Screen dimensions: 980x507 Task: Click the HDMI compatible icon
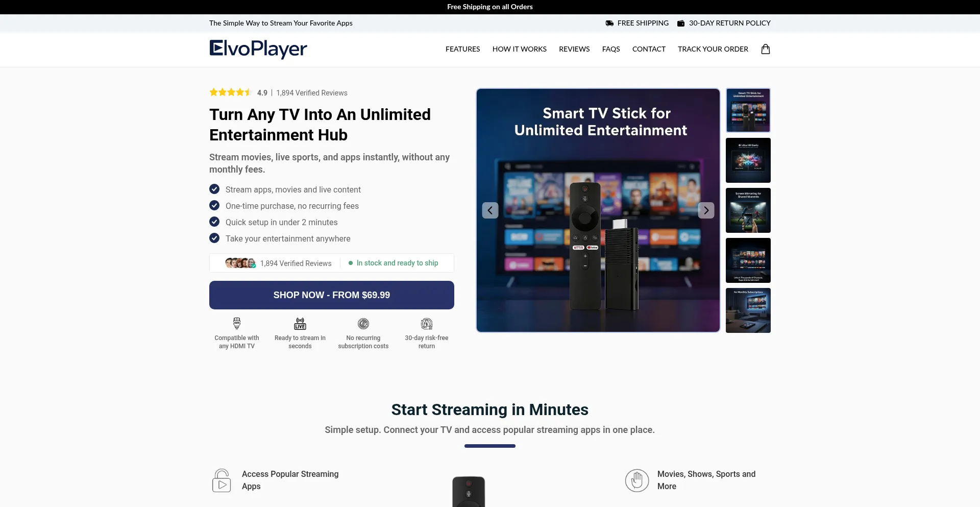click(x=237, y=324)
